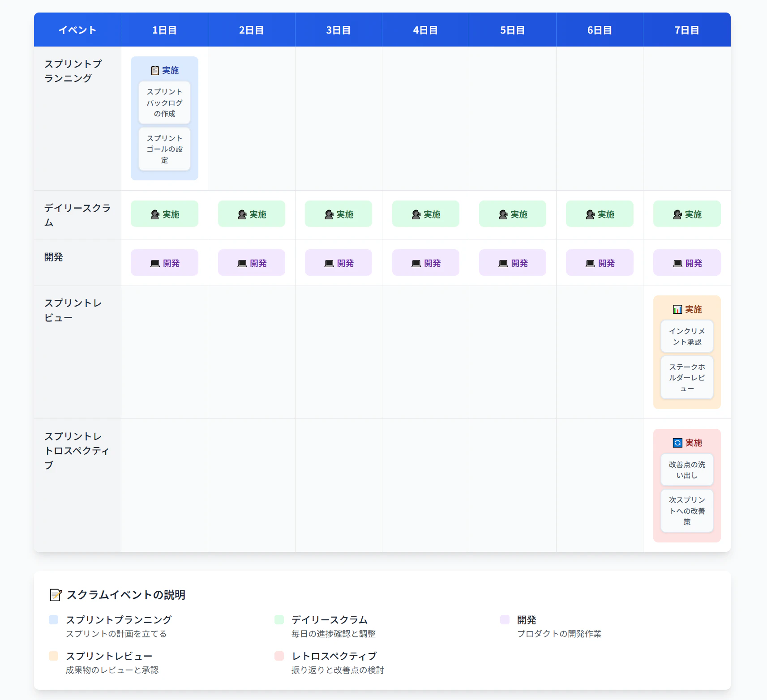Select the 4日目 column header
This screenshot has height=700, width=767.
click(x=425, y=30)
